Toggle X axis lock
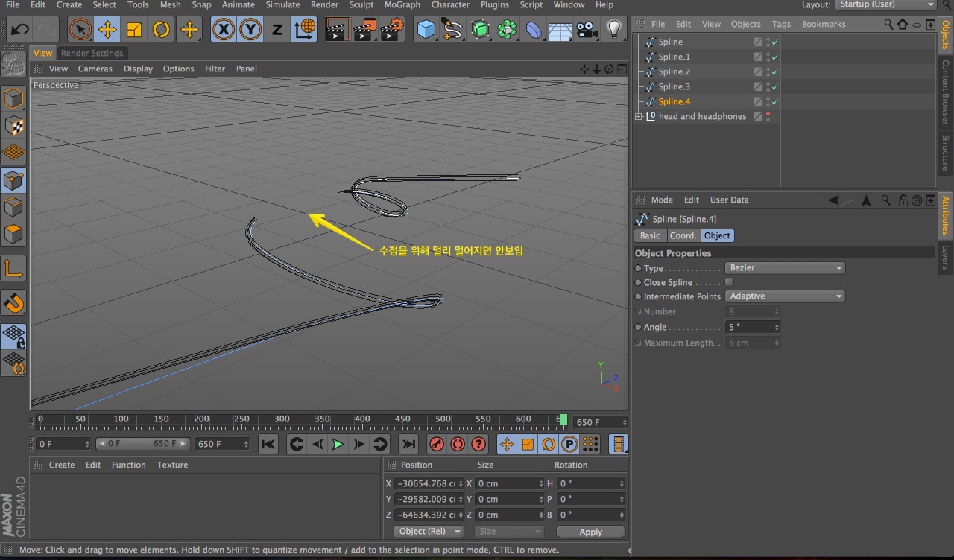Screen dimensions: 954x560 (224, 30)
